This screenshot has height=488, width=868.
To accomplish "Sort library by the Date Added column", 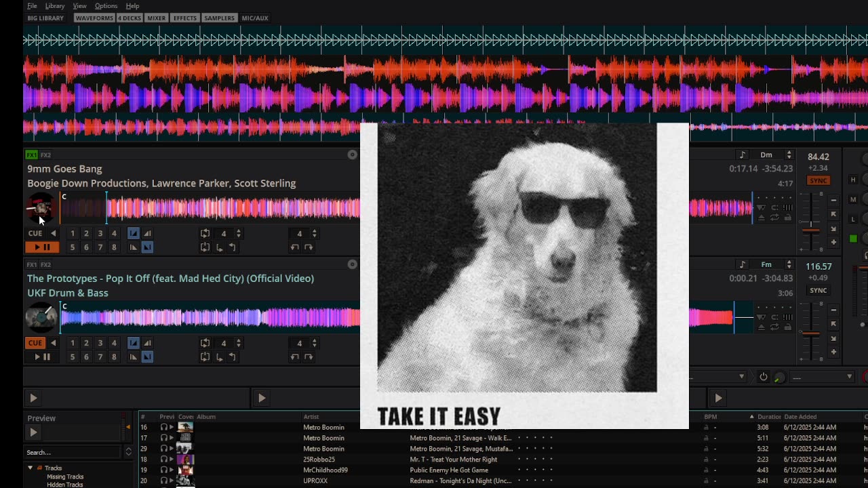I will pos(800,417).
